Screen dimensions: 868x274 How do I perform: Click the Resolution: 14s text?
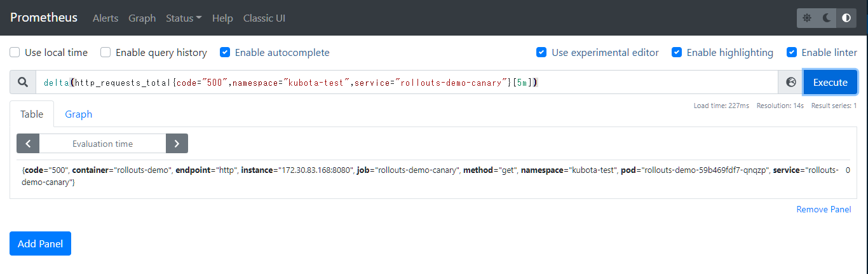(780, 106)
